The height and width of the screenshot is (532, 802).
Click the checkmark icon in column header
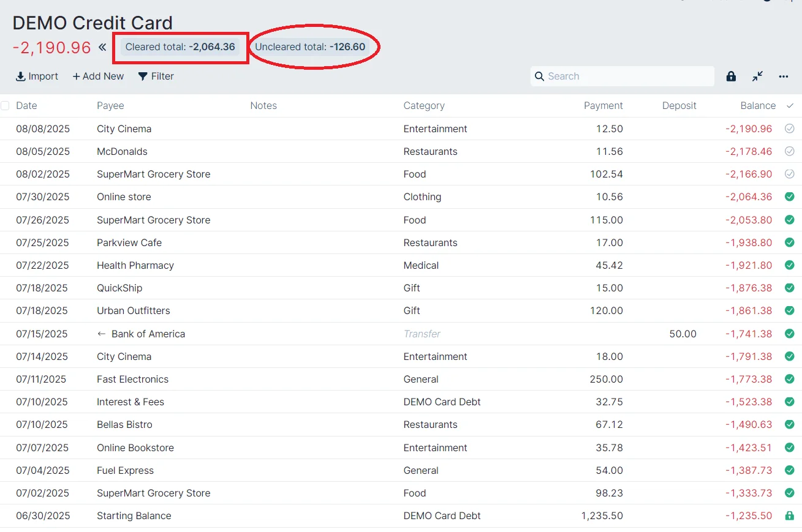coord(790,106)
